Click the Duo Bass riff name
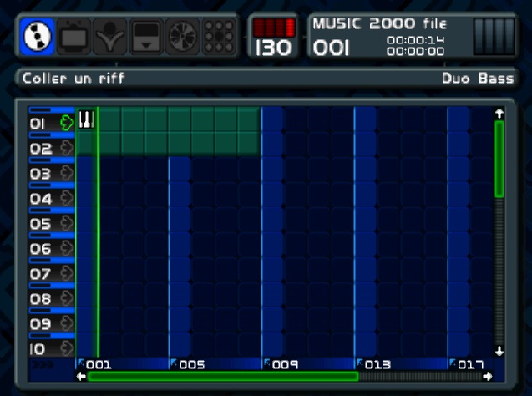This screenshot has width=532, height=396. tap(478, 79)
